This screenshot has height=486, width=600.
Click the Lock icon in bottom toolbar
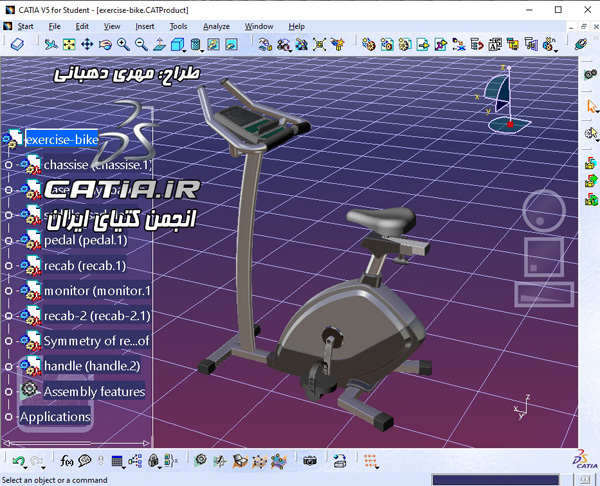(153, 461)
